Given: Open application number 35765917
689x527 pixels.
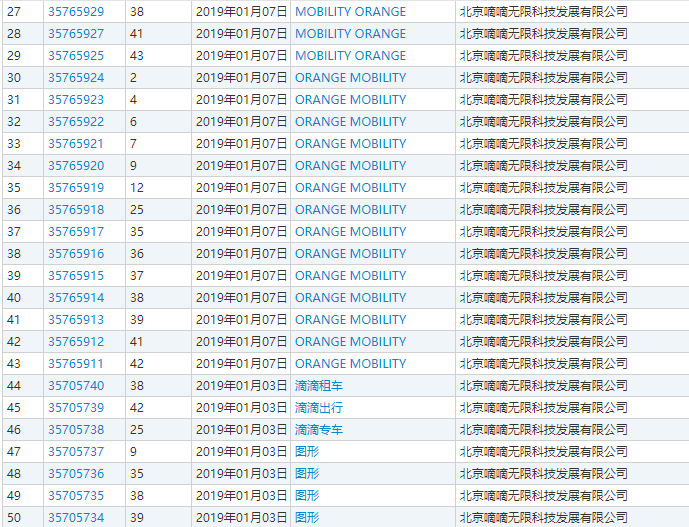Looking at the screenshot, I should tap(76, 232).
